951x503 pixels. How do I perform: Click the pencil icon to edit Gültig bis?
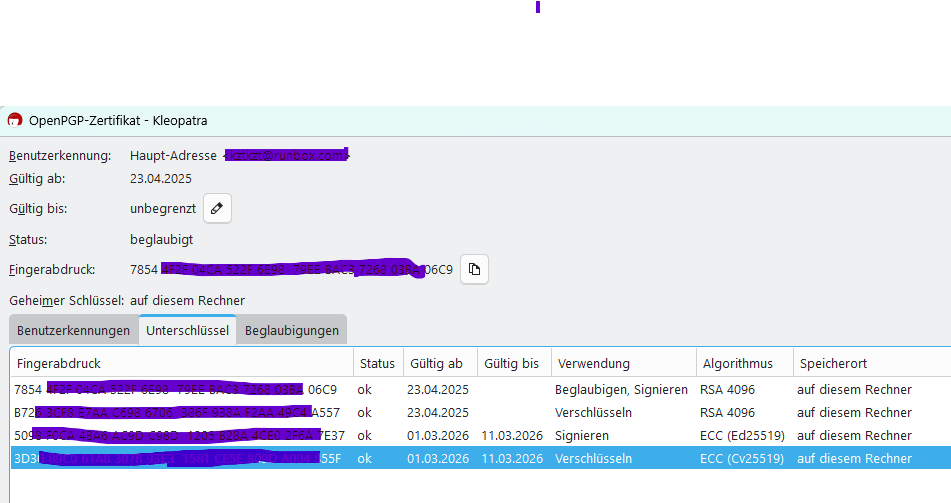point(217,209)
